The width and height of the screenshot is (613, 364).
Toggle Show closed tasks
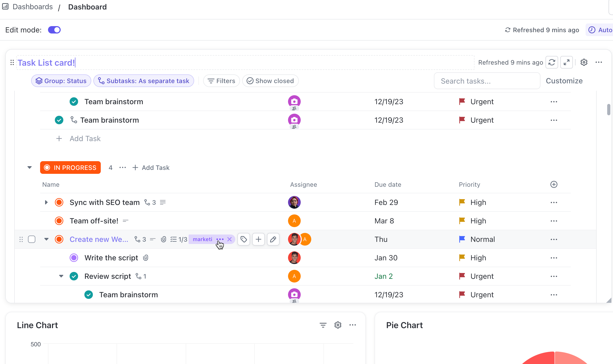click(270, 81)
